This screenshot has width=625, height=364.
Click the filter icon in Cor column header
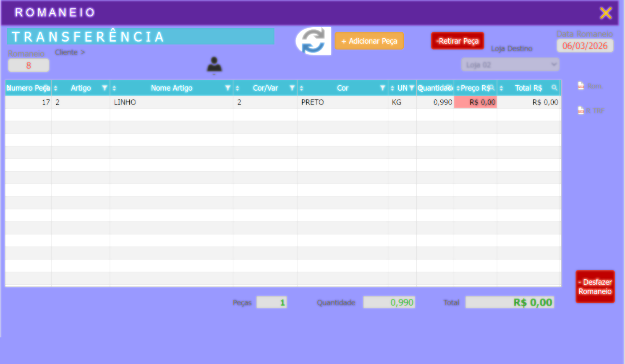coord(382,88)
